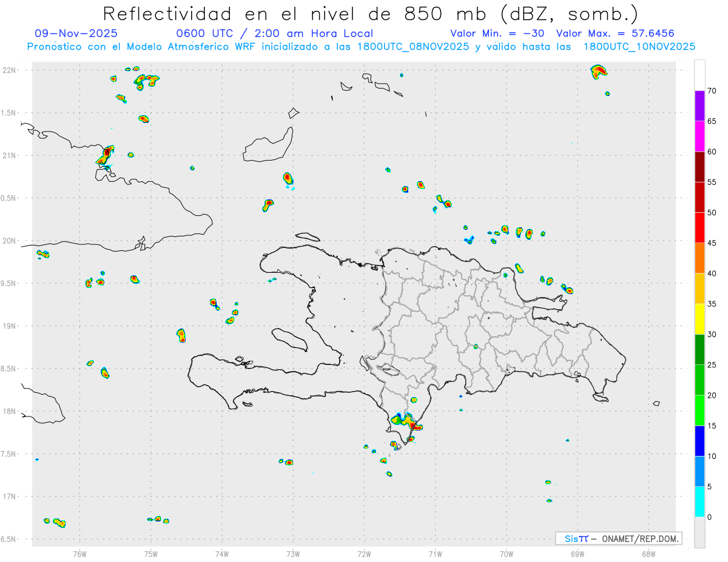The height and width of the screenshot is (562, 728).
Task: Select the gray below-zero band of the colorbar
Action: (x=699, y=532)
